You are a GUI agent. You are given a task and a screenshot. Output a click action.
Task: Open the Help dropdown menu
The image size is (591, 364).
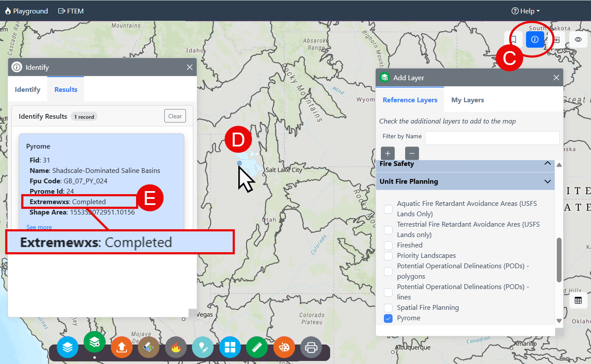(x=526, y=11)
